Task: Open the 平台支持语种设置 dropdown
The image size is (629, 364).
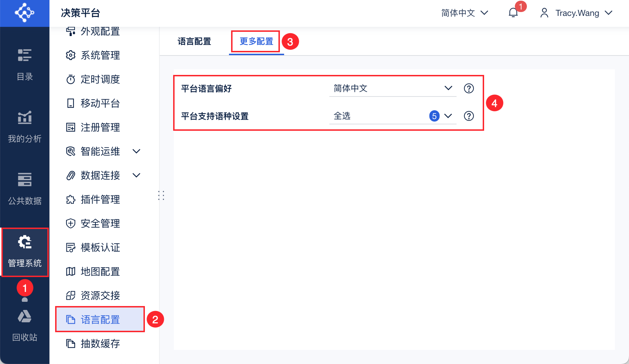Action: coord(392,116)
